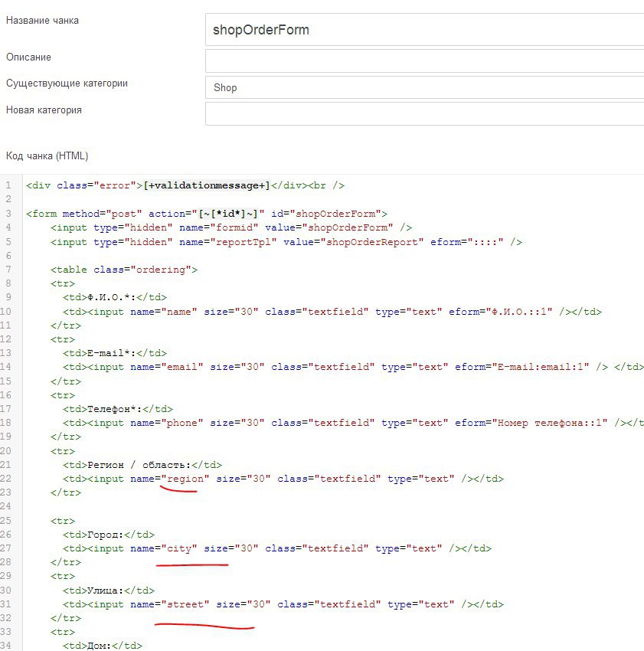The image size is (644, 651).
Task: Click line number 1 in the code gutter
Action: tap(8, 185)
